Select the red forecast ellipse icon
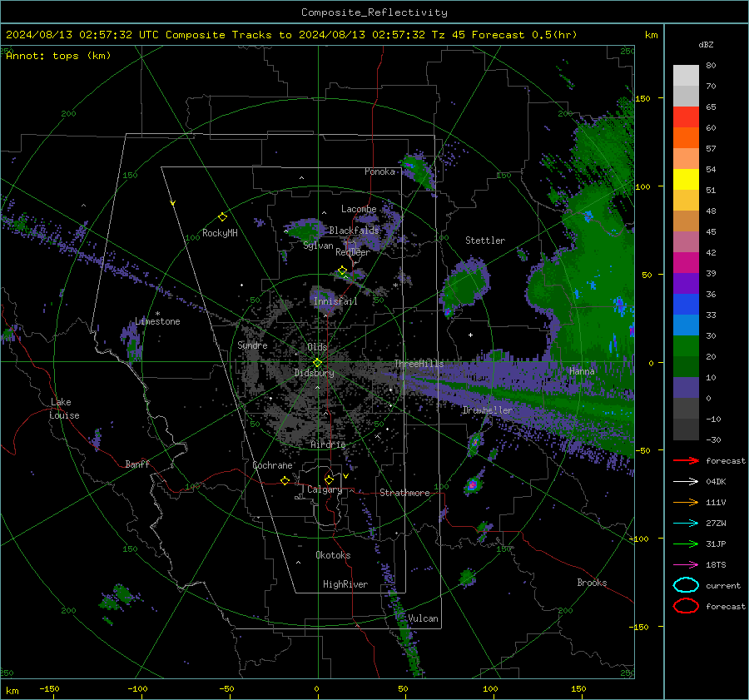The image size is (749, 700). click(x=686, y=606)
